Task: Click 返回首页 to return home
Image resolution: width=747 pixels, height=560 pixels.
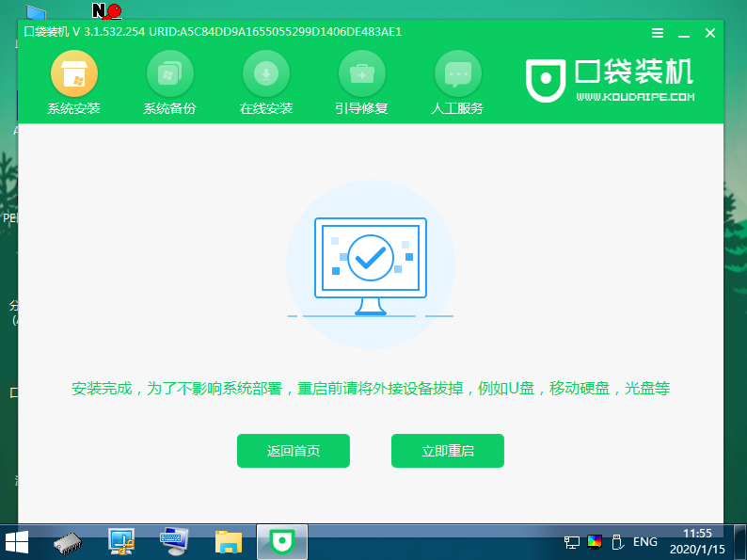Action: (294, 451)
